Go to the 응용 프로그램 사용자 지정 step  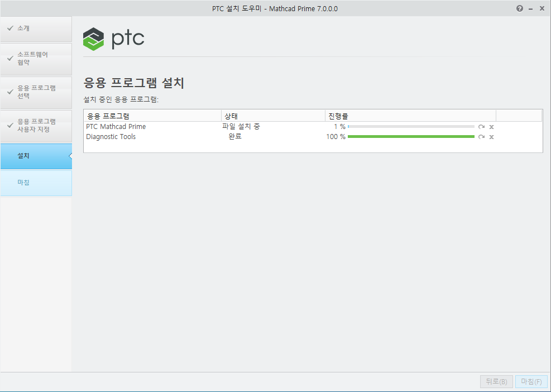[x=36, y=126]
